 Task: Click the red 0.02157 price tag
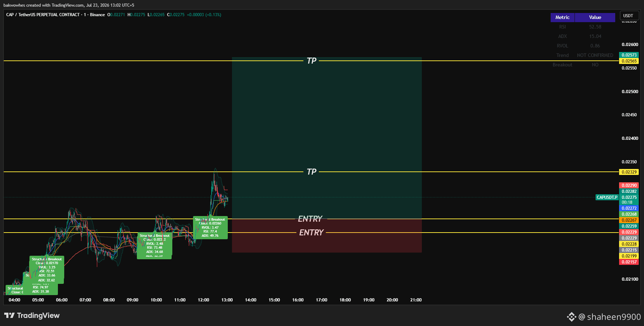(x=629, y=262)
